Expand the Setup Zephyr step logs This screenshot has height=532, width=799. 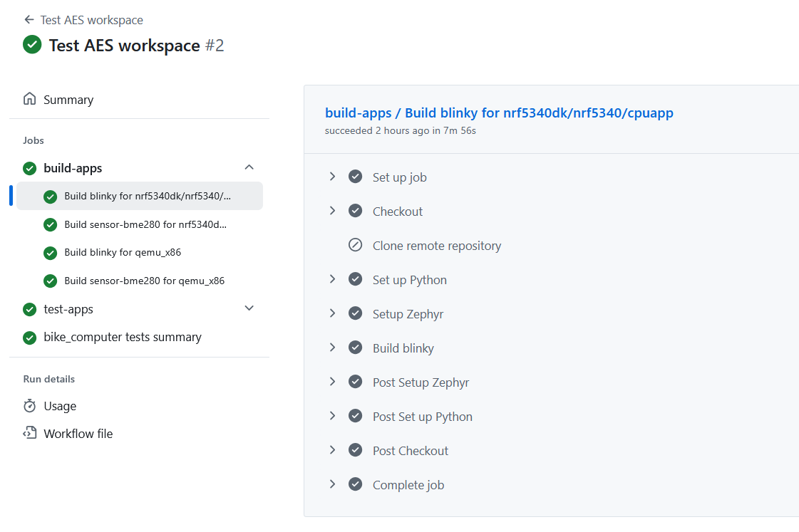pos(332,313)
